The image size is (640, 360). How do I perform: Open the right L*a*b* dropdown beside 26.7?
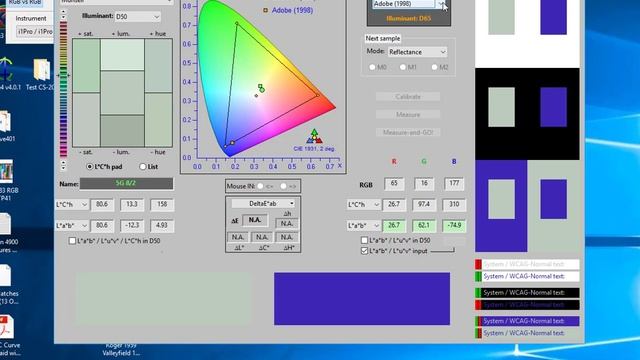coord(363,225)
